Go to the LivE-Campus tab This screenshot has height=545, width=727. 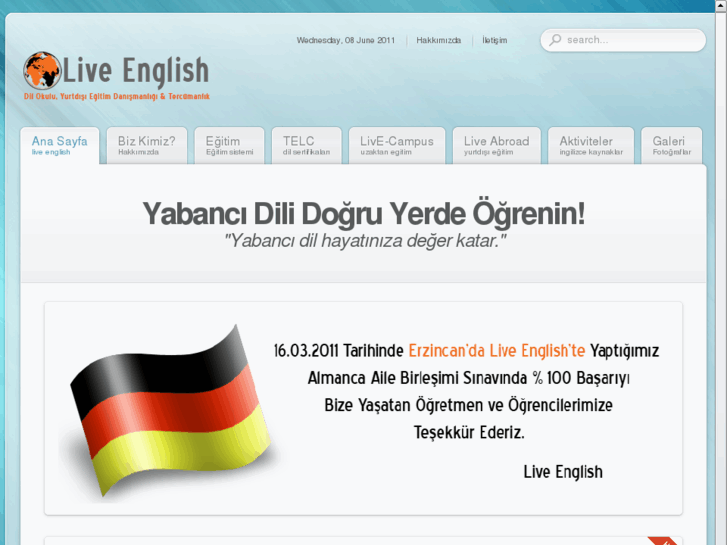click(x=397, y=145)
